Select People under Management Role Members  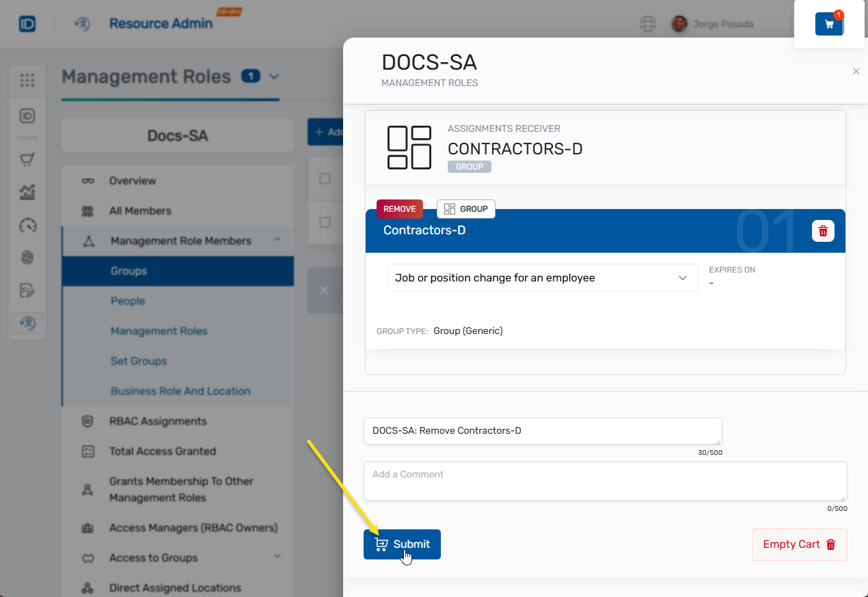point(128,301)
